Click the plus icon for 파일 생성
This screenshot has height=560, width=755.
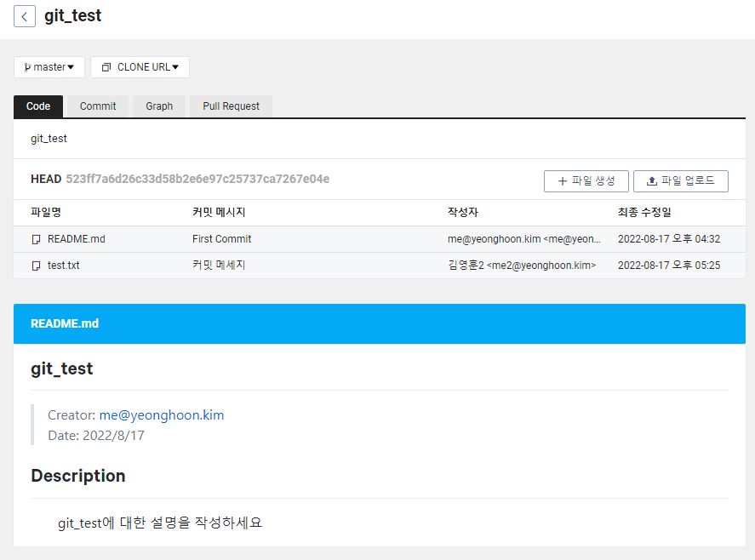click(562, 181)
